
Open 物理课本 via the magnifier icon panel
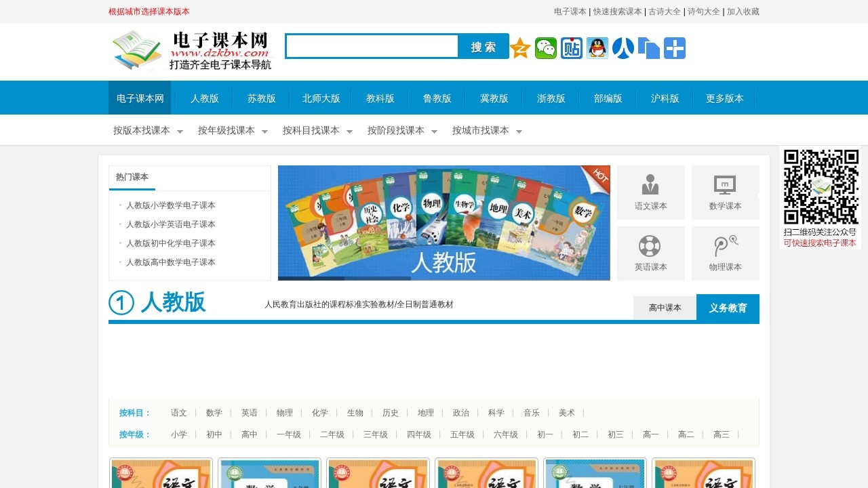(725, 253)
